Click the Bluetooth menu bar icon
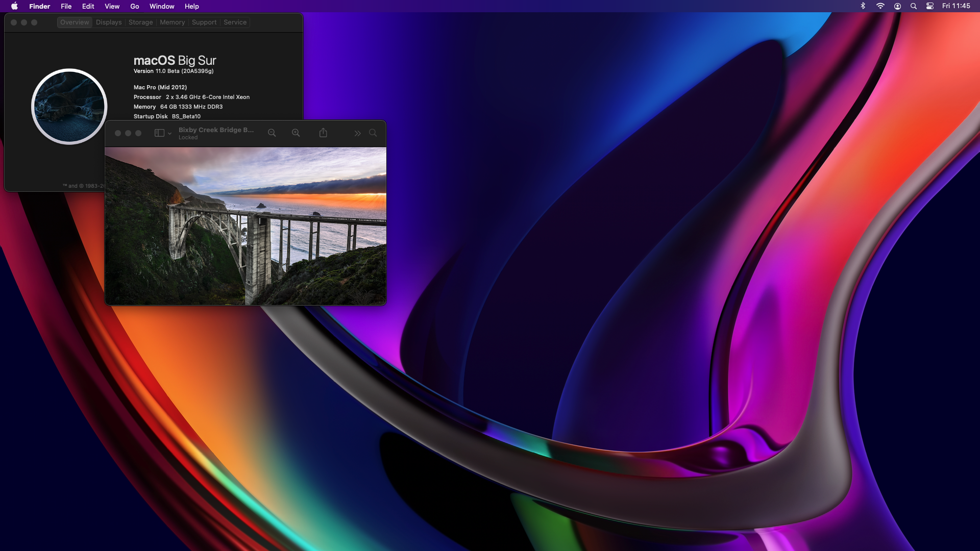Viewport: 980px width, 551px height. pyautogui.click(x=863, y=6)
